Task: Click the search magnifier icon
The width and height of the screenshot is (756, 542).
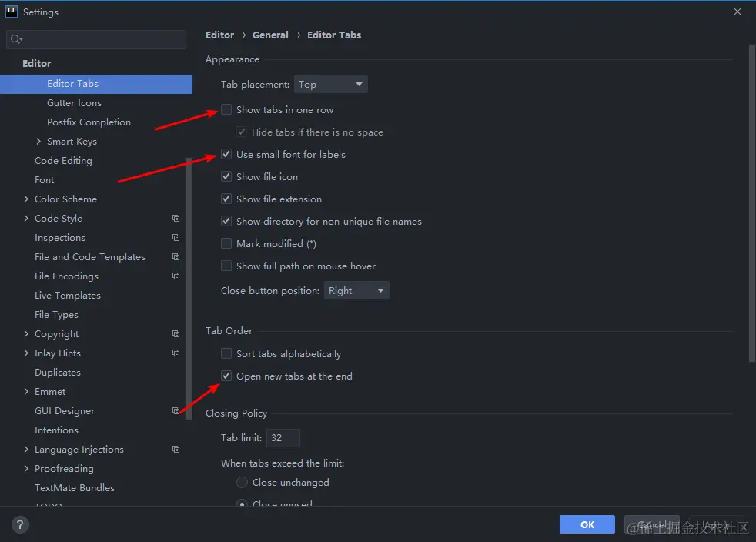Action: point(16,39)
